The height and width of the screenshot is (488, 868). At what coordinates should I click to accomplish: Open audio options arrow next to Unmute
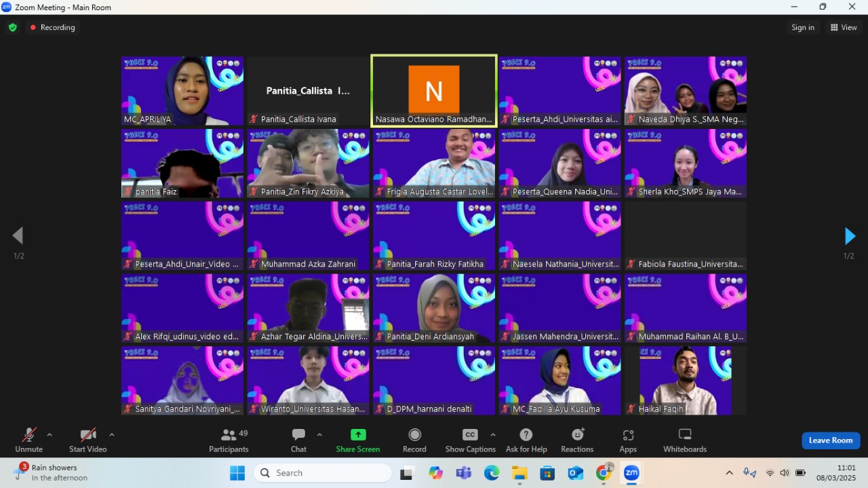point(50,435)
